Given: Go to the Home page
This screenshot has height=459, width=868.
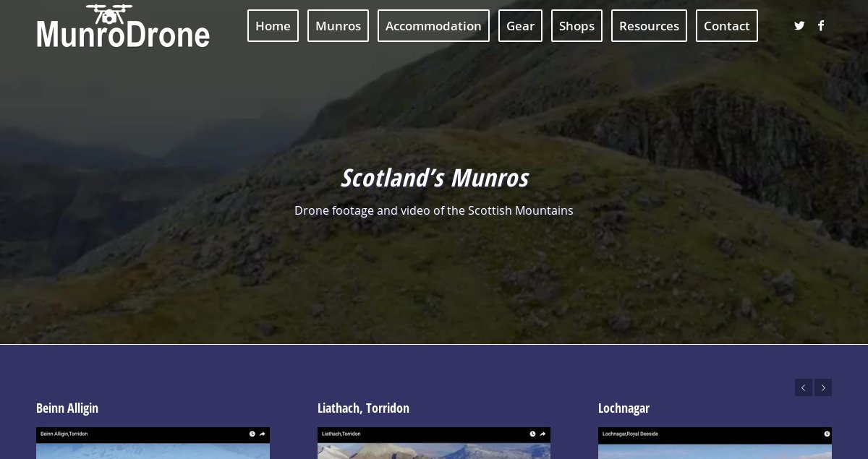Looking at the screenshot, I should (273, 26).
